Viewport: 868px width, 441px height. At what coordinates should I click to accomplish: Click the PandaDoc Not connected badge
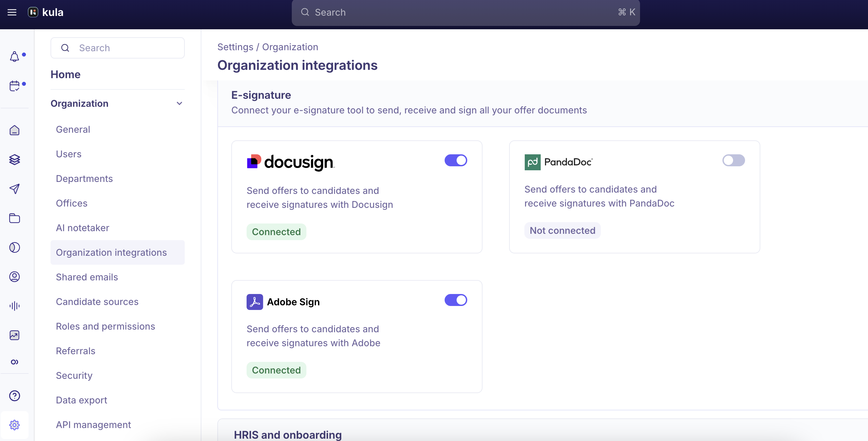[x=562, y=230]
